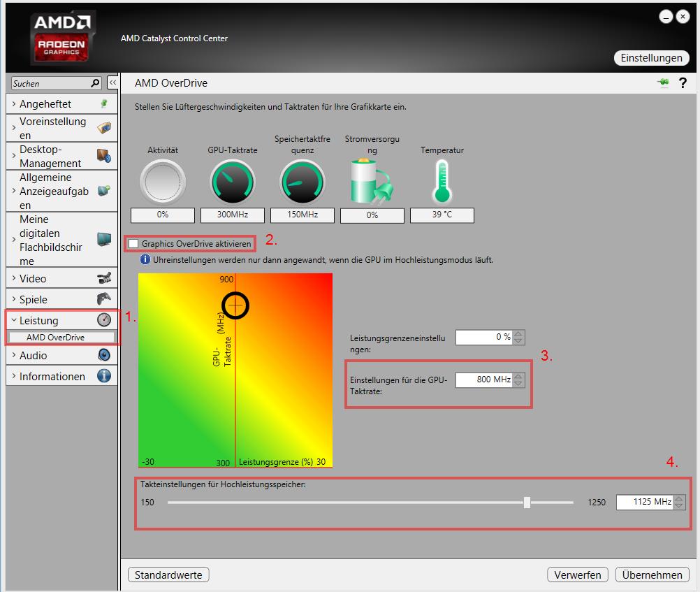Click the 1125 MHz memory clock field
The height and width of the screenshot is (592, 700).
[x=645, y=503]
